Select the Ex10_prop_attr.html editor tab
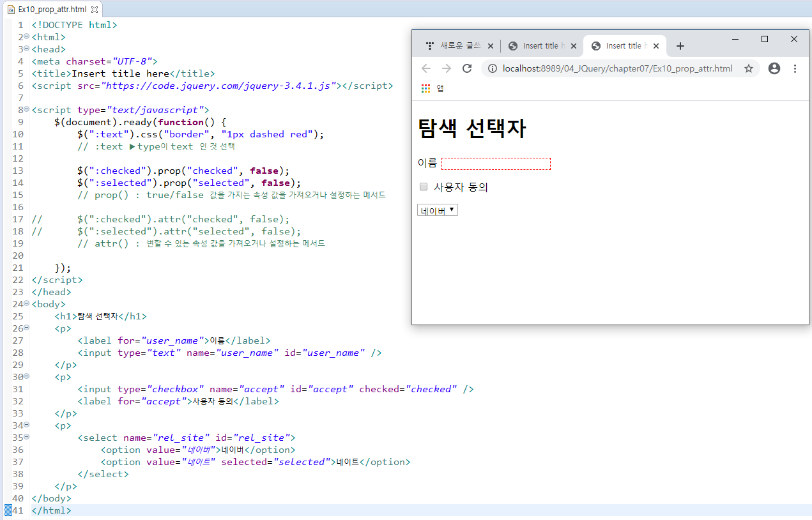The image size is (812, 520). (x=52, y=10)
